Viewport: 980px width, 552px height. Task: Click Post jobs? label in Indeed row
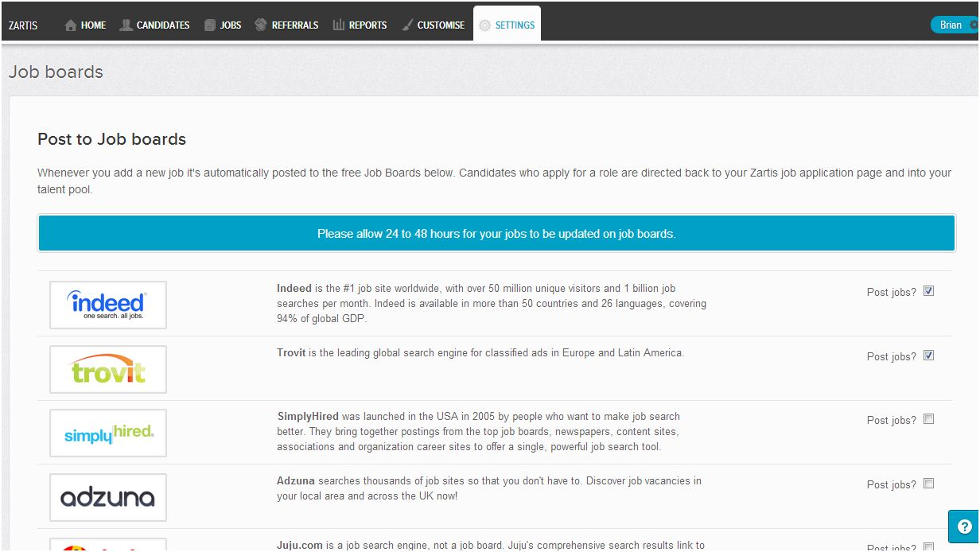click(892, 293)
